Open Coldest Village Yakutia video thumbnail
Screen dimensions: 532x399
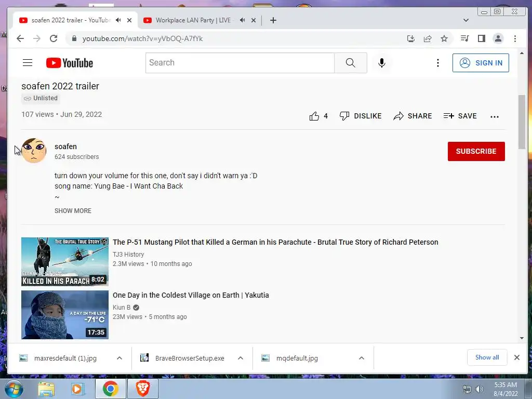click(x=65, y=314)
